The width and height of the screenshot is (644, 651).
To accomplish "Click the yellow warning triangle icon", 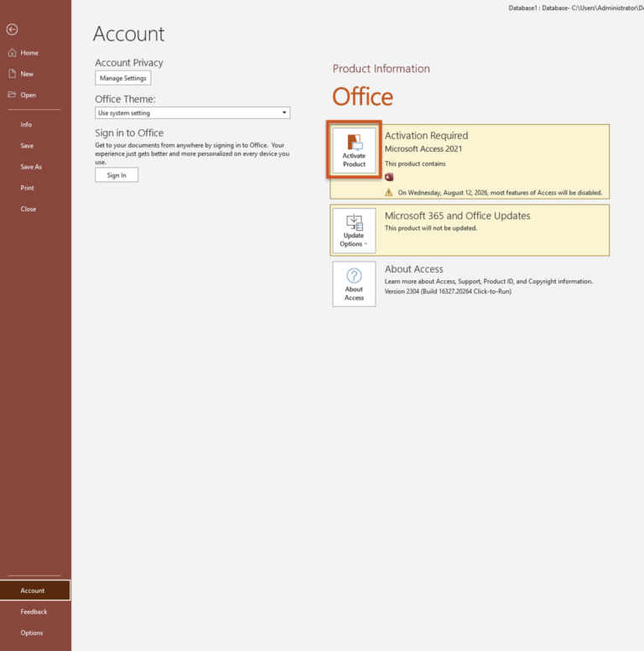I will (x=389, y=192).
